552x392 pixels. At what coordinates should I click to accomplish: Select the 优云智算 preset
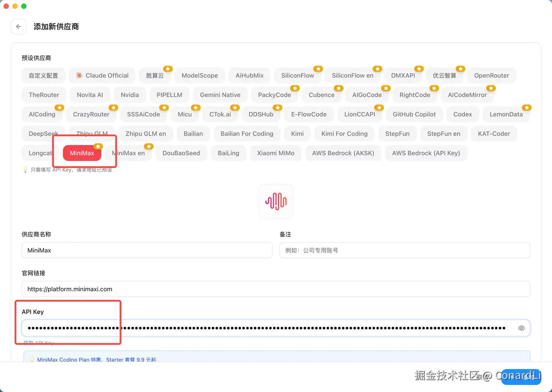pos(445,75)
